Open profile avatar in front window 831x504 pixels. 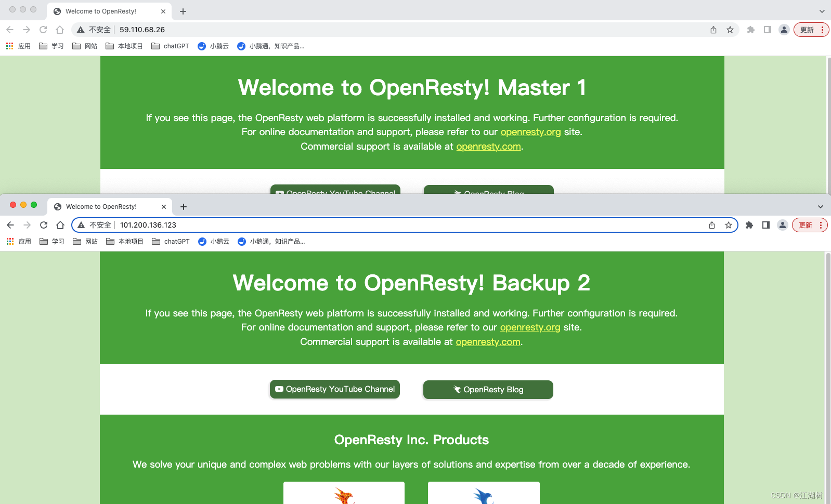coord(783,225)
